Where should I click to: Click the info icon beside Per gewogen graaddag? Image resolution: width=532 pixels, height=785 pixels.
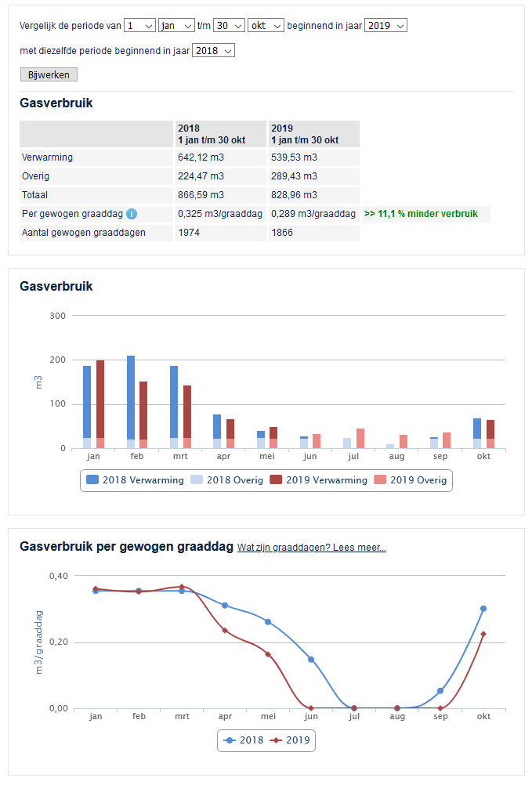tap(132, 214)
